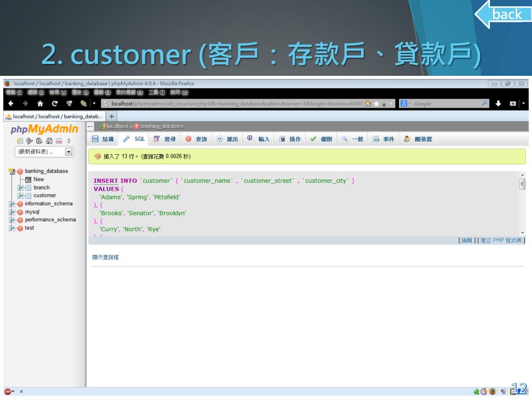Open the 匯出 (Export) tab
532x399 pixels.
228,139
